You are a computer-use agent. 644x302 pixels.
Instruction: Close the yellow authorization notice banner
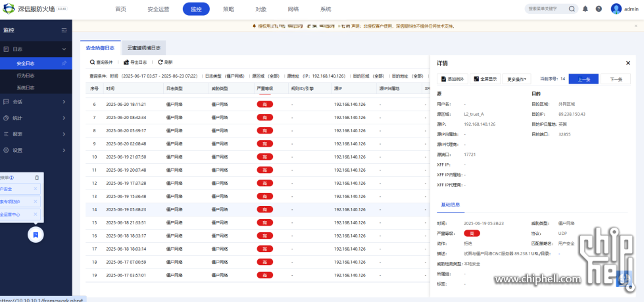tap(636, 26)
